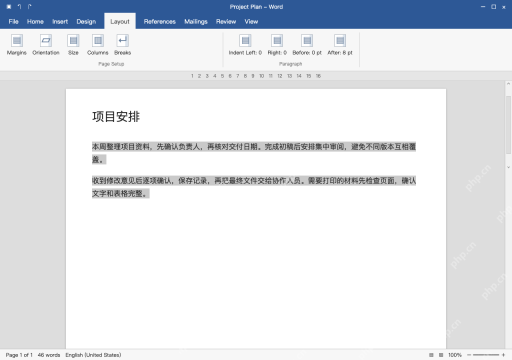Image resolution: width=512 pixels, height=360 pixels.
Task: Click the zoom slider in status bar
Action: [486, 355]
